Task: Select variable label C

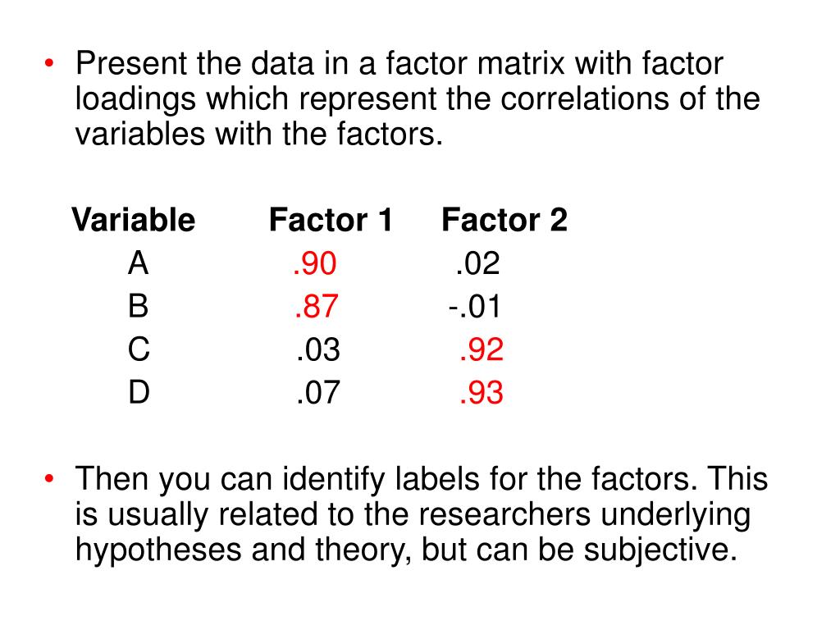Action: click(x=139, y=349)
